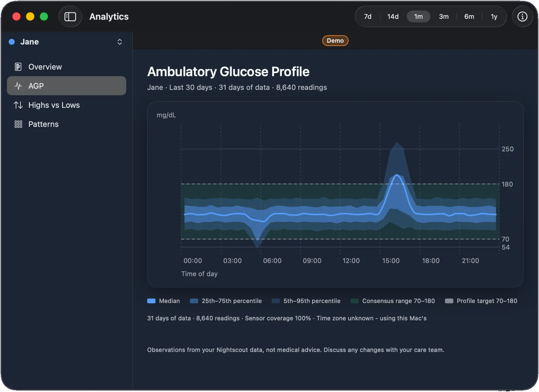
Task: Click the 180 y-axis label
Action: (507, 184)
